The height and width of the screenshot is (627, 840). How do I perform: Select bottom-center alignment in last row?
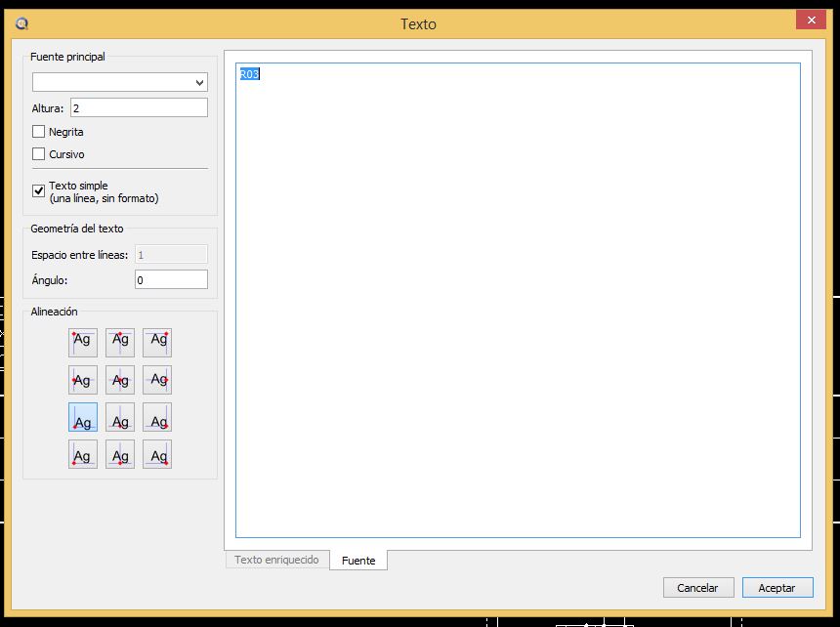coord(120,454)
